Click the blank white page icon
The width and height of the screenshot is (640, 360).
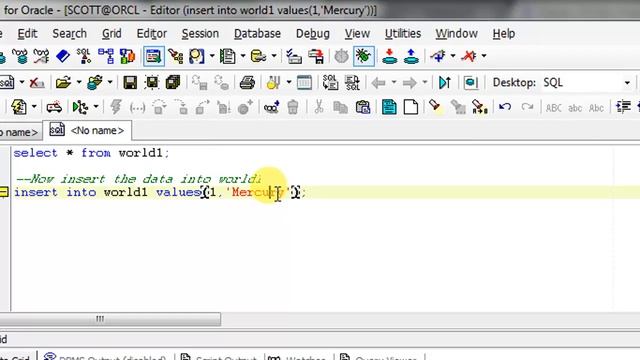(411, 107)
